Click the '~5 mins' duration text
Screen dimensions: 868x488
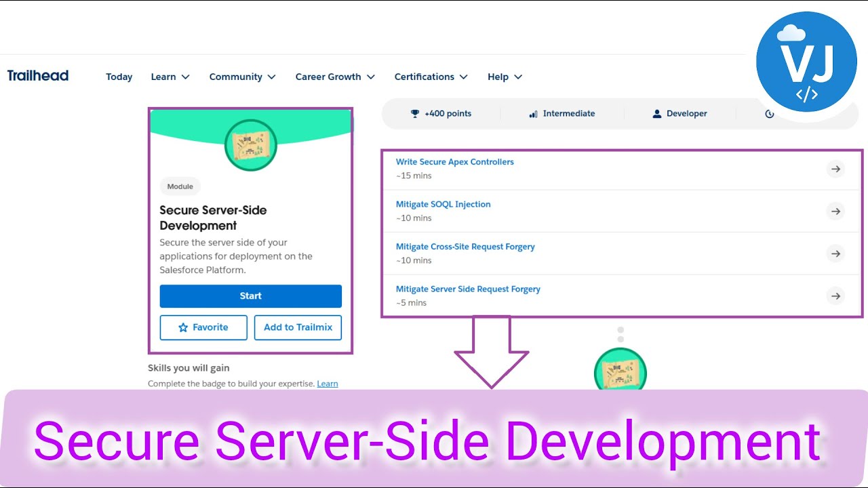412,303
